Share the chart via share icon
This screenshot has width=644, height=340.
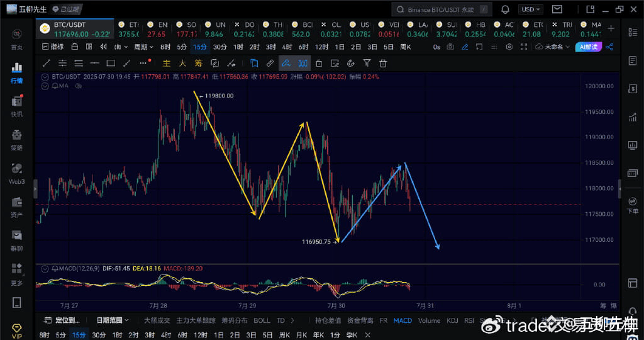pyautogui.click(x=610, y=47)
